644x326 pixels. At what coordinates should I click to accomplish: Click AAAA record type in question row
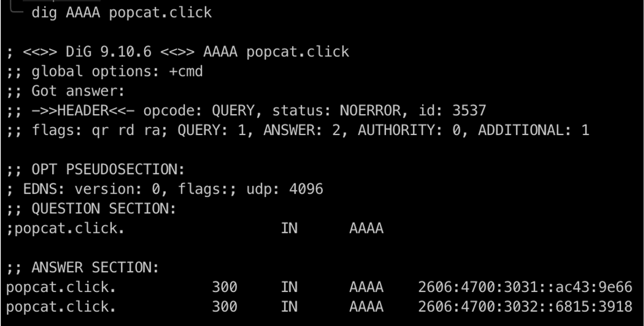click(x=366, y=229)
